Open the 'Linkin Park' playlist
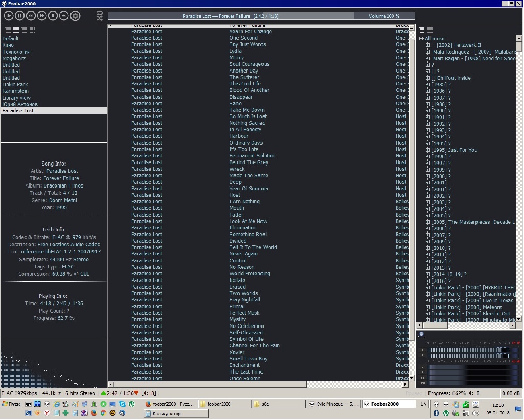 [15, 84]
